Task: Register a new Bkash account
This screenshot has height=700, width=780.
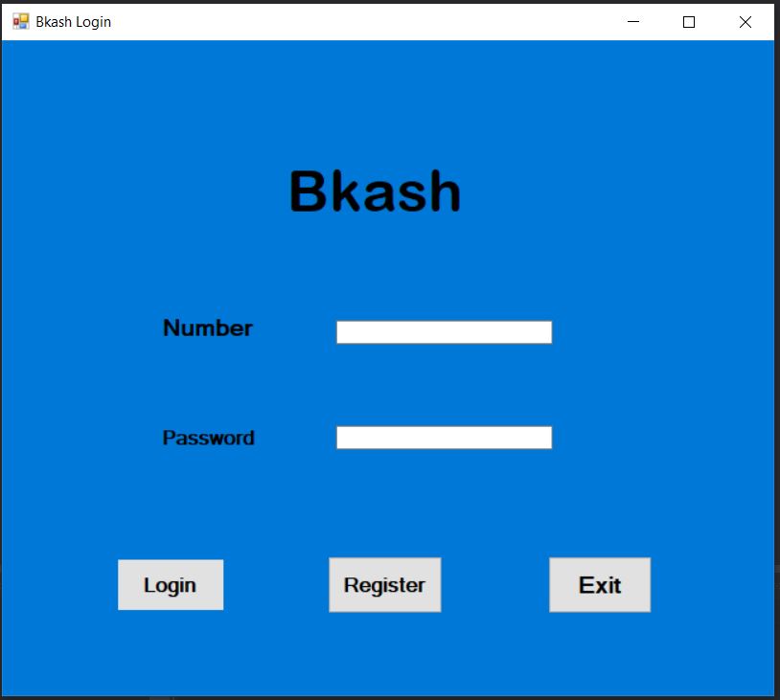Action: (x=384, y=584)
